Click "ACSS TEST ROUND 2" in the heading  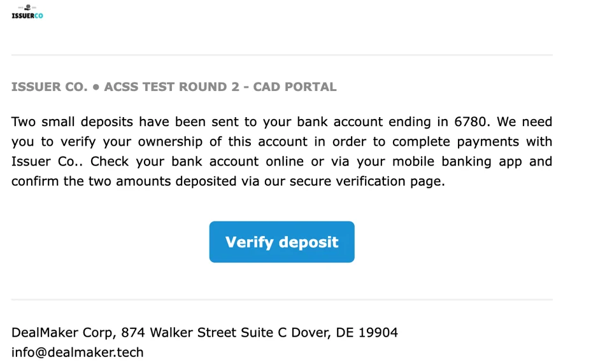point(171,87)
